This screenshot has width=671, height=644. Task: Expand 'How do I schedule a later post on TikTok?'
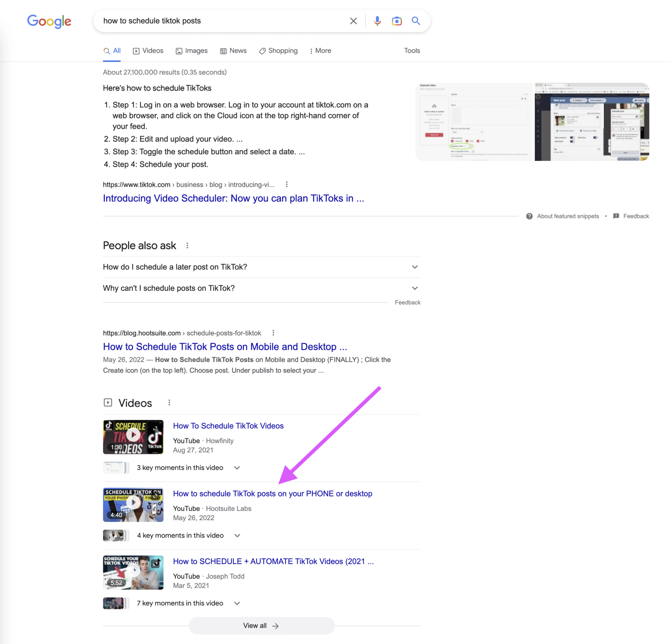point(414,267)
